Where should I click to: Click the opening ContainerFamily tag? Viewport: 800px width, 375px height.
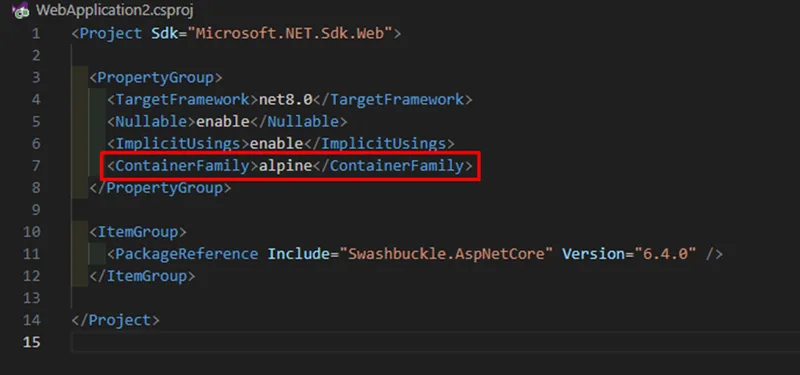[x=183, y=166]
